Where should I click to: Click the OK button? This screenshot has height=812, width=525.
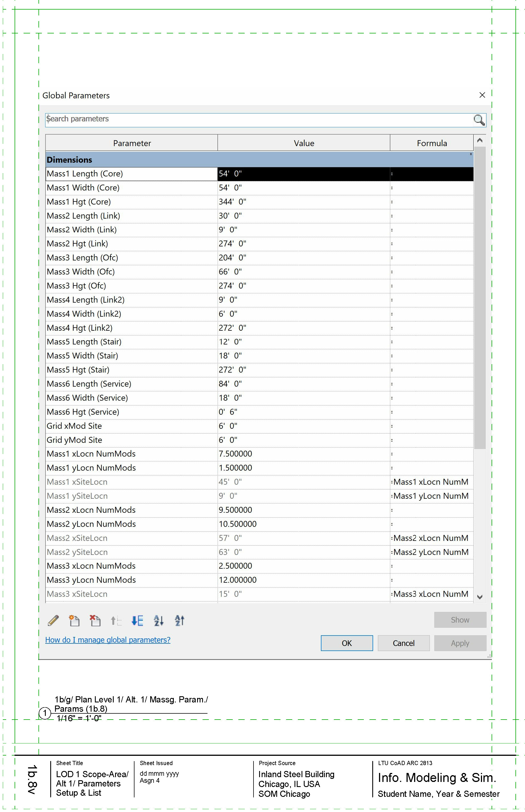click(347, 643)
